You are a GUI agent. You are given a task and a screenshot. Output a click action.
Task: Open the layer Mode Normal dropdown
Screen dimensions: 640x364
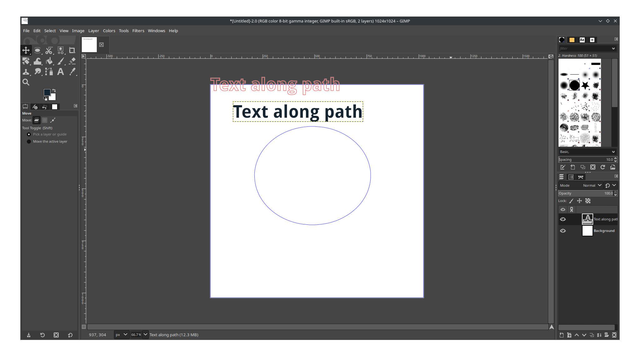pos(592,185)
